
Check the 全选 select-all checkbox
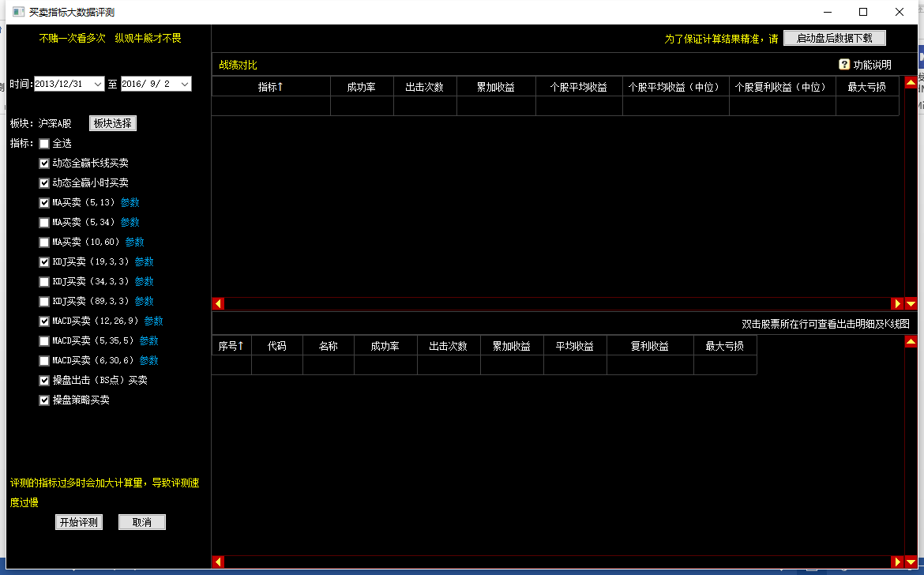pos(44,144)
